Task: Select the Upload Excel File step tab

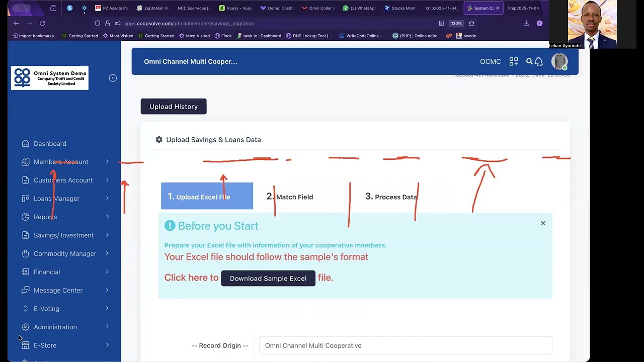Action: coord(207,196)
